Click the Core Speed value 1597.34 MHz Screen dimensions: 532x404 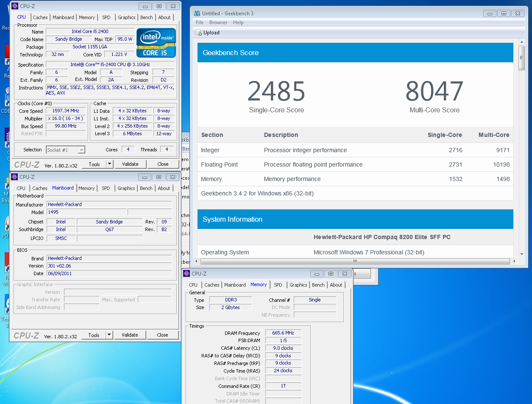point(66,111)
